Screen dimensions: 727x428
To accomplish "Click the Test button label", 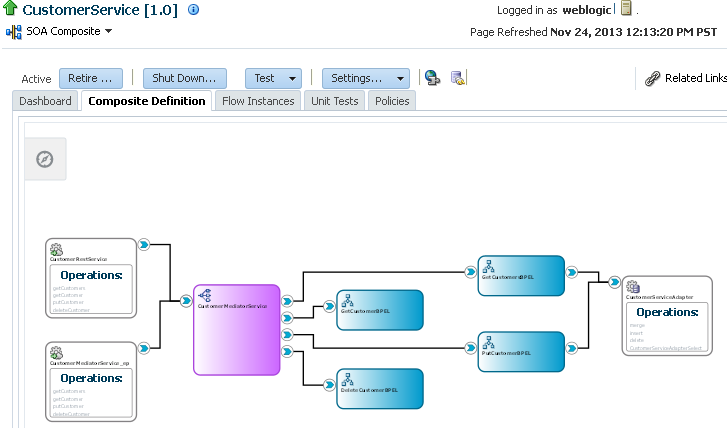I will coord(264,78).
